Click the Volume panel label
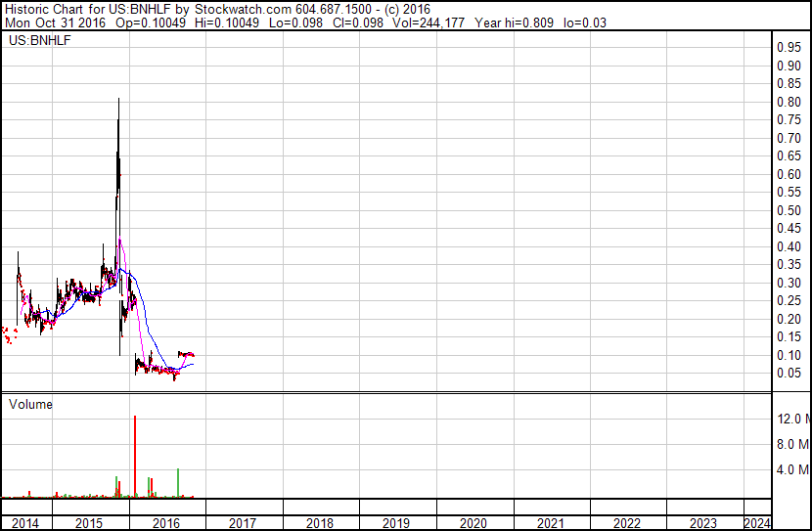 point(30,404)
